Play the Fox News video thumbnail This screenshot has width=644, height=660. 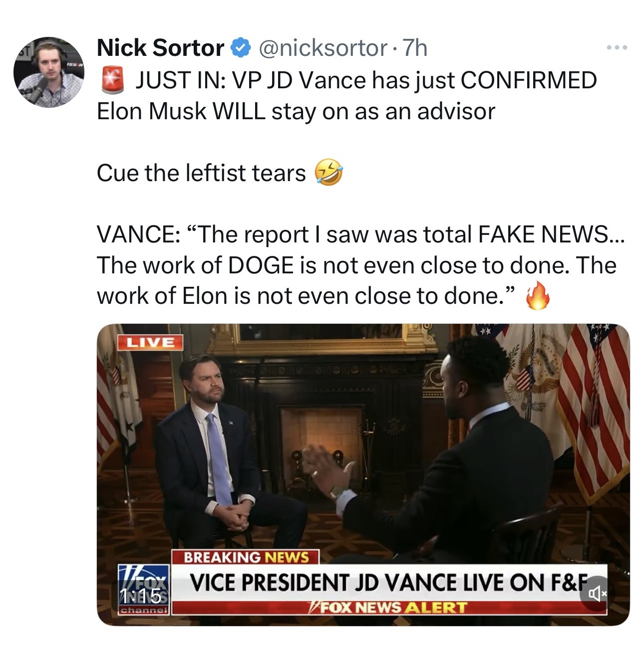click(x=363, y=449)
